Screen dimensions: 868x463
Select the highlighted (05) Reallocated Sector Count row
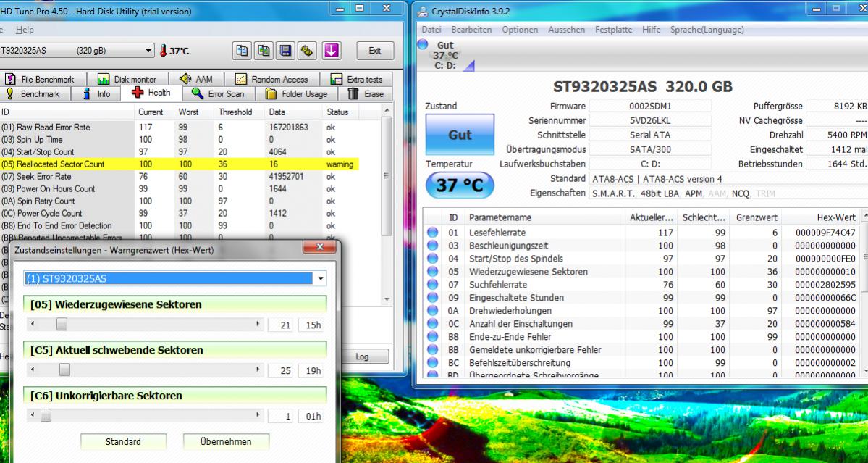click(x=180, y=164)
